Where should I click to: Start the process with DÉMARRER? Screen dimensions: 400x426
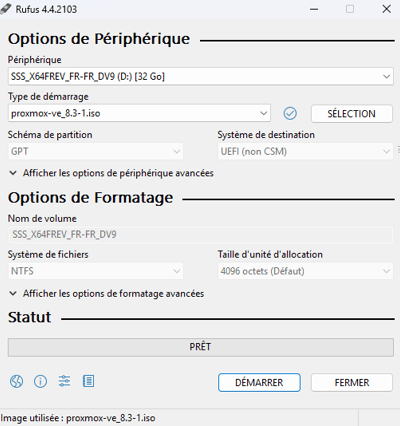(259, 382)
